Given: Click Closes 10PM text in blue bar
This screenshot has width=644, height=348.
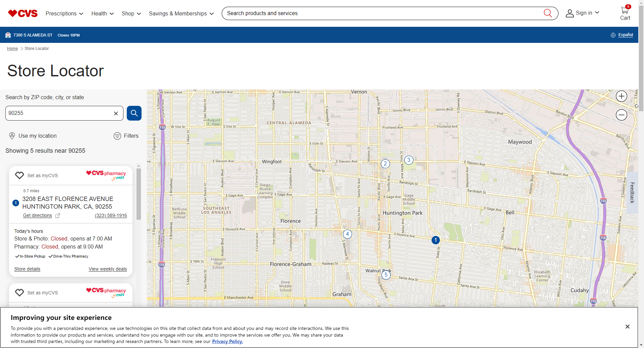Looking at the screenshot, I should 69,35.
